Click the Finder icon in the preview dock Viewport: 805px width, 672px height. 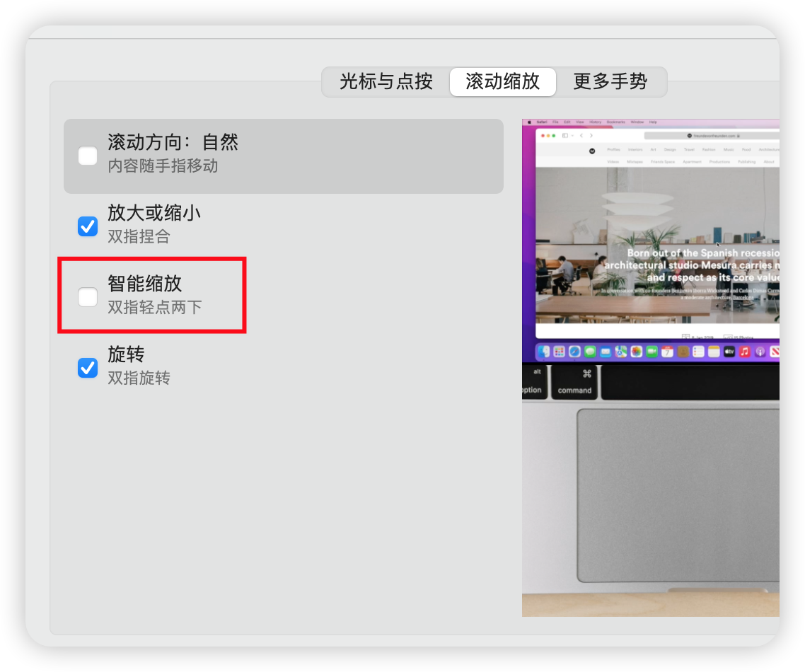click(x=544, y=352)
